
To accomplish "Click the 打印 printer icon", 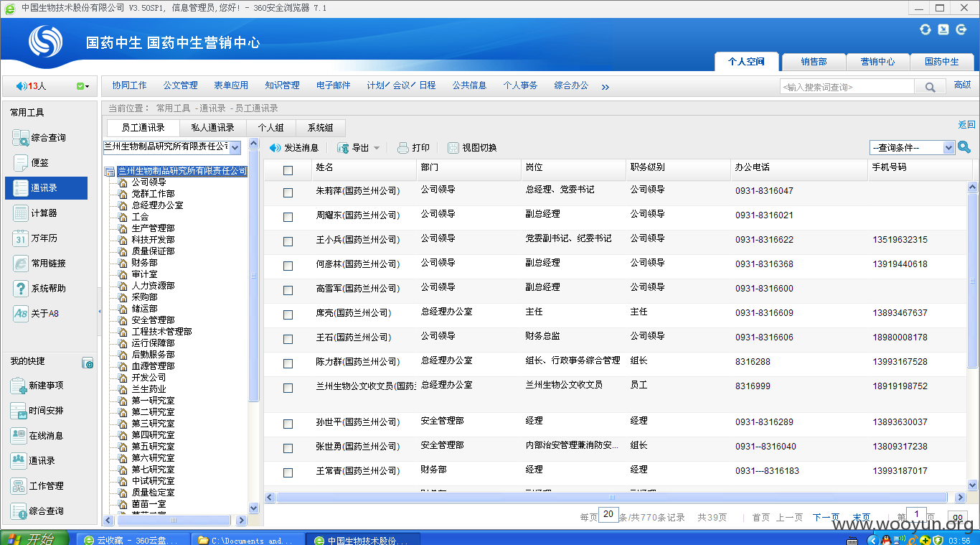I will 403,148.
